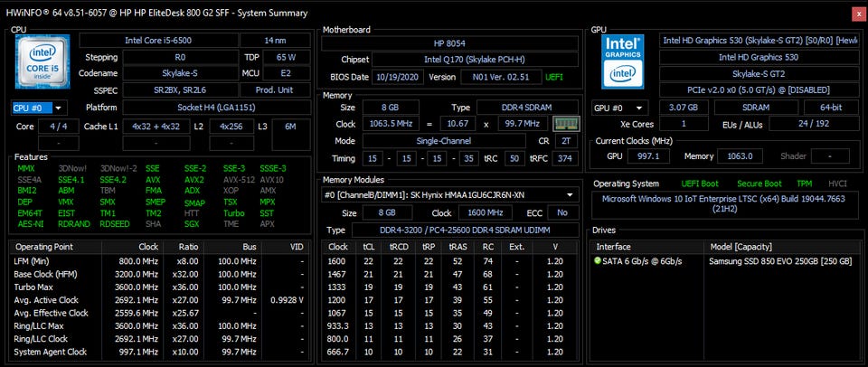Click the SGX feature label
The height and width of the screenshot is (367, 868).
[192, 224]
